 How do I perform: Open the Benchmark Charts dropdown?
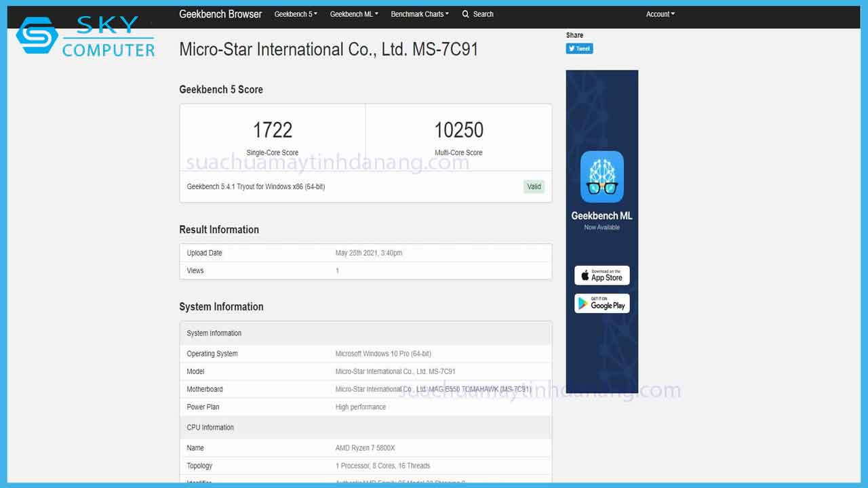click(x=420, y=14)
